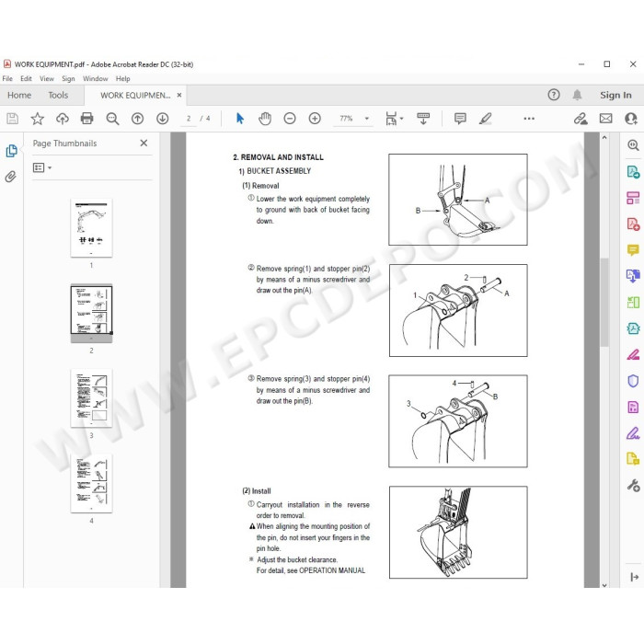Go to previous page arrow
Image resolution: width=644 pixels, height=644 pixels.
[137, 119]
